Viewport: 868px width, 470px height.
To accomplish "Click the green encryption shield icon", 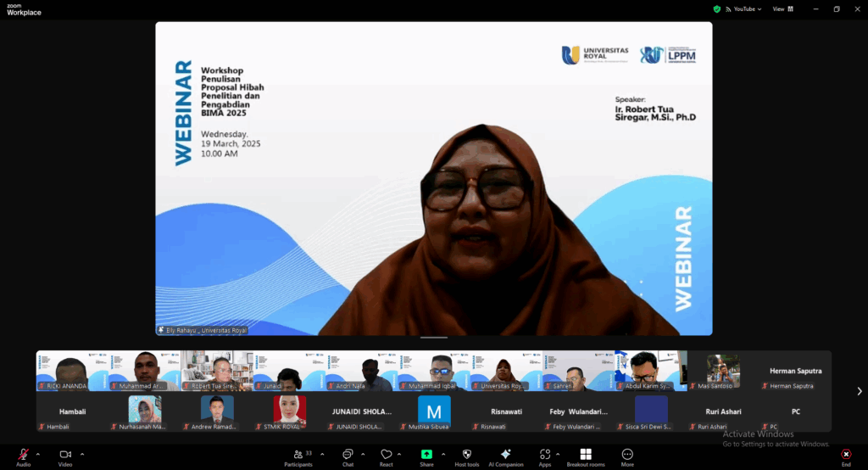I will (x=717, y=9).
